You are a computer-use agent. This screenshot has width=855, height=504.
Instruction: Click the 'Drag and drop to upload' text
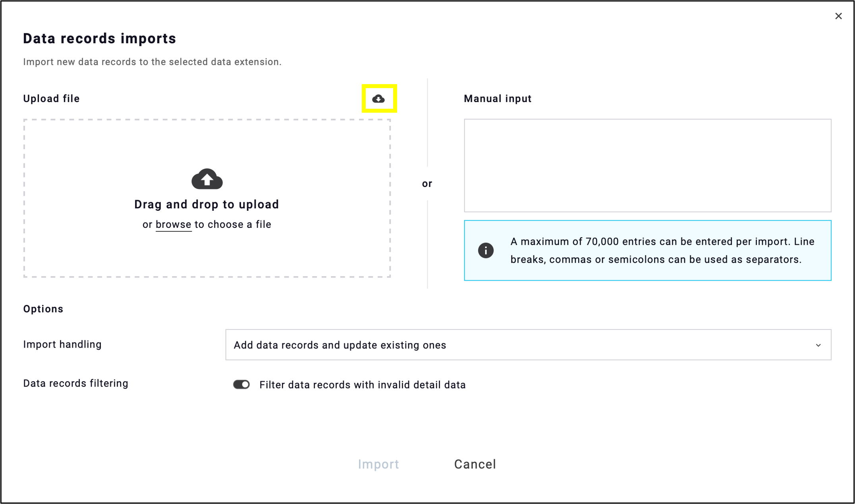[207, 204]
